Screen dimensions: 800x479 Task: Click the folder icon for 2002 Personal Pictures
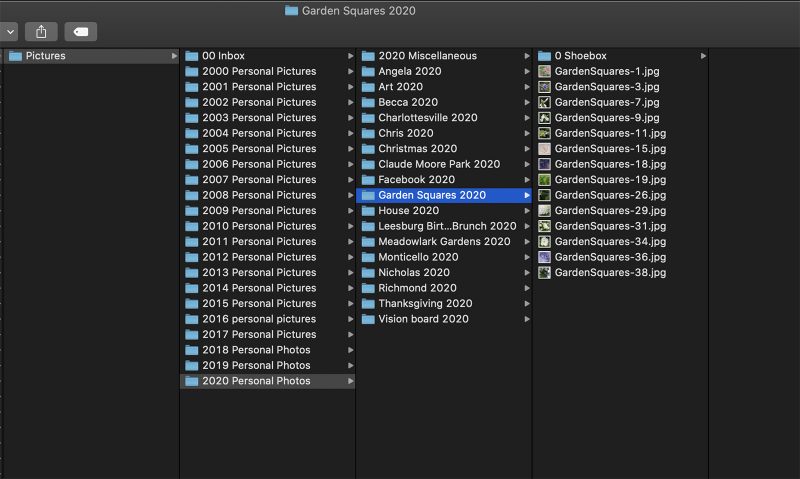point(191,102)
